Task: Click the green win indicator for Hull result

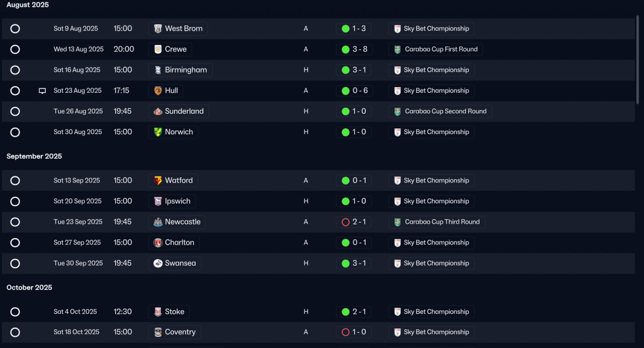Action: [346, 91]
